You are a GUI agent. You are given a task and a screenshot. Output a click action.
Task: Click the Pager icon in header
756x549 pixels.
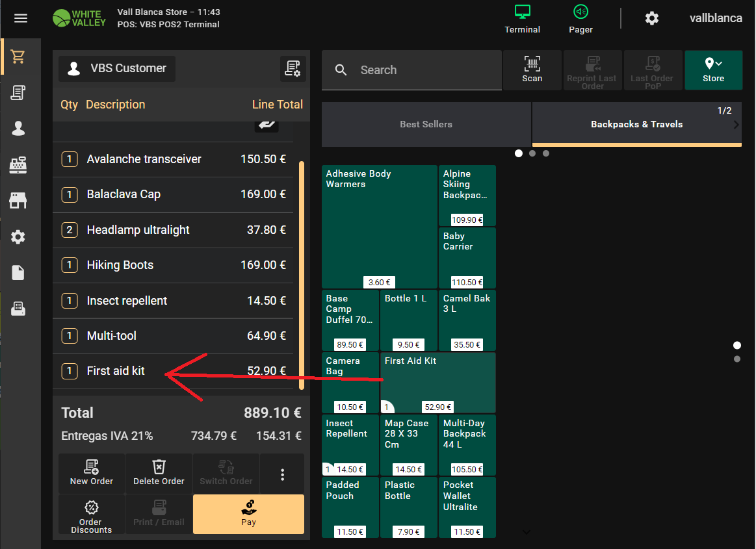[x=580, y=19]
